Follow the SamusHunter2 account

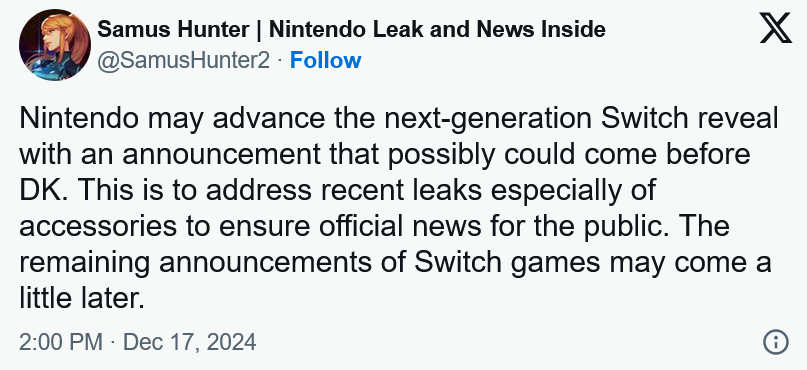325,60
